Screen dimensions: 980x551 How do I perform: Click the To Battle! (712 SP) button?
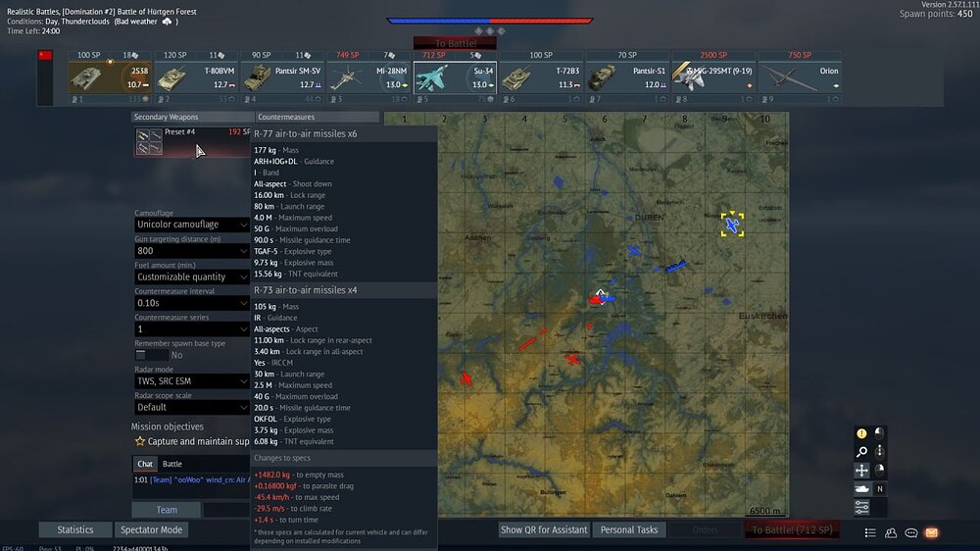(x=792, y=529)
